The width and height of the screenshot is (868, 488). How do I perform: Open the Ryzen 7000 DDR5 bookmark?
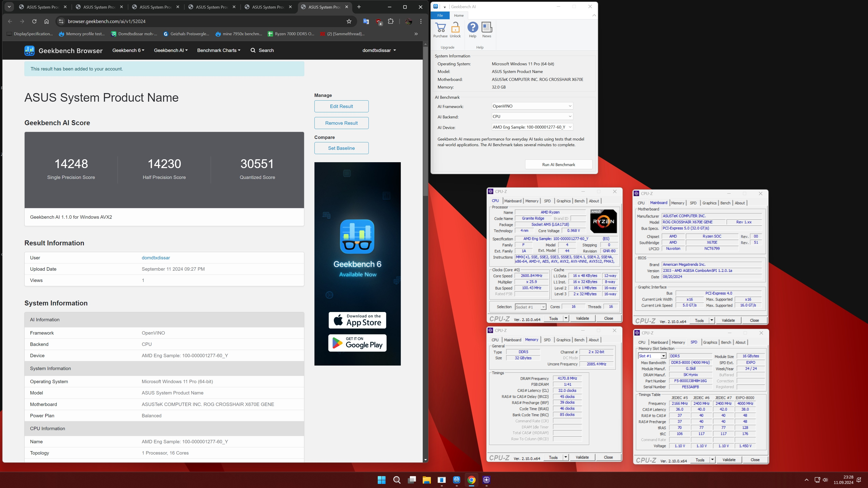(291, 34)
